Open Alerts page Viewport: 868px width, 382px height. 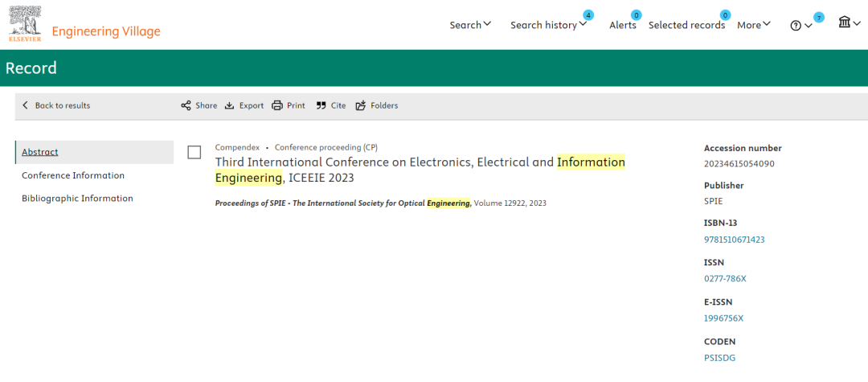point(623,25)
